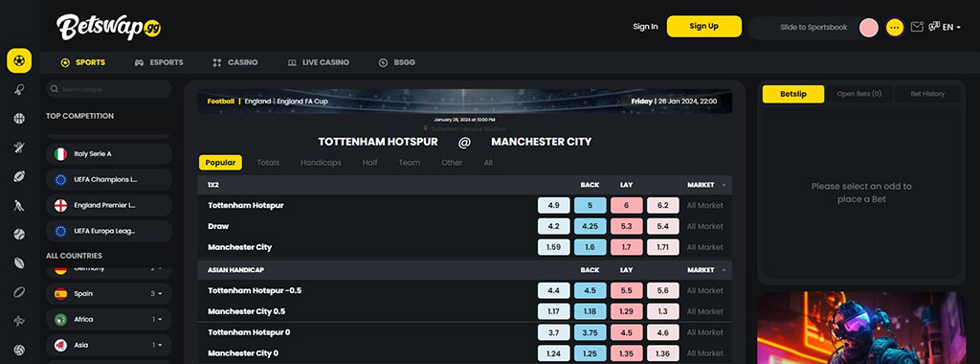
Task: Click the translate icon beside EN
Action: pos(934,26)
